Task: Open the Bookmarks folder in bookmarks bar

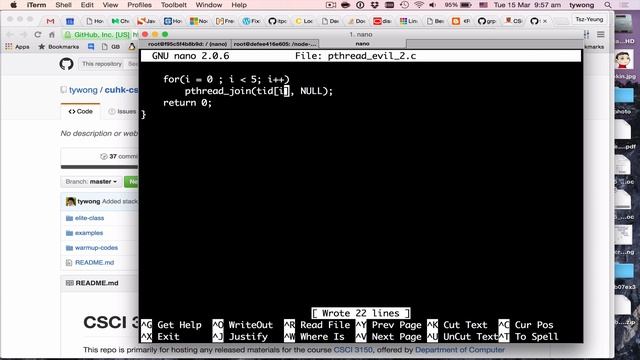Action: tap(59, 47)
